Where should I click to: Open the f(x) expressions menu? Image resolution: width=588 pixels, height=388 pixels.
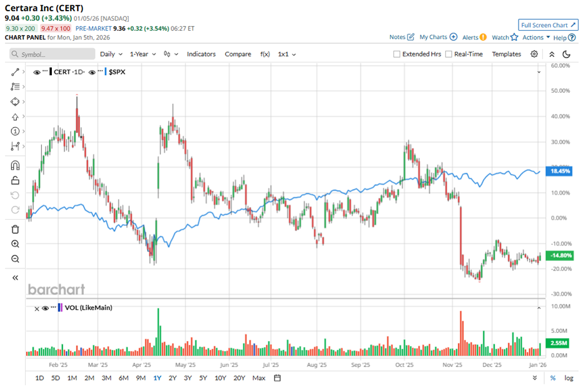[265, 54]
